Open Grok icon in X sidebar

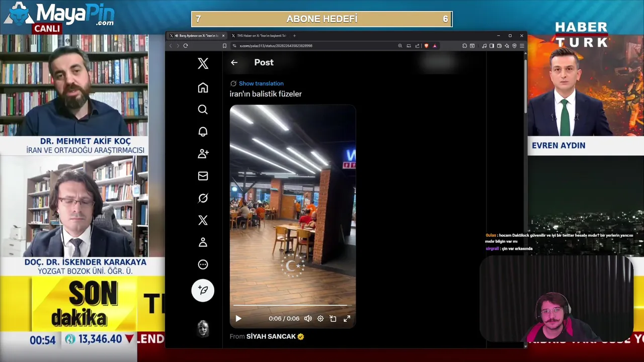coord(203,198)
